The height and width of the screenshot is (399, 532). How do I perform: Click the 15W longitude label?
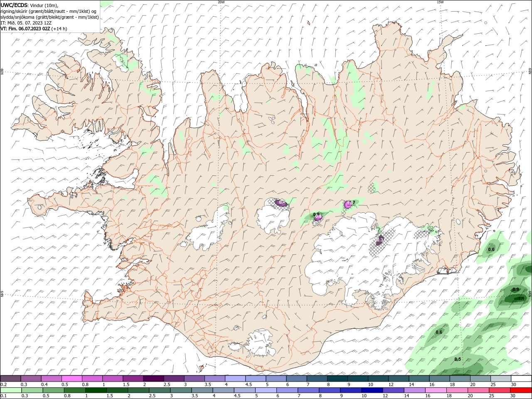pyautogui.click(x=440, y=2)
